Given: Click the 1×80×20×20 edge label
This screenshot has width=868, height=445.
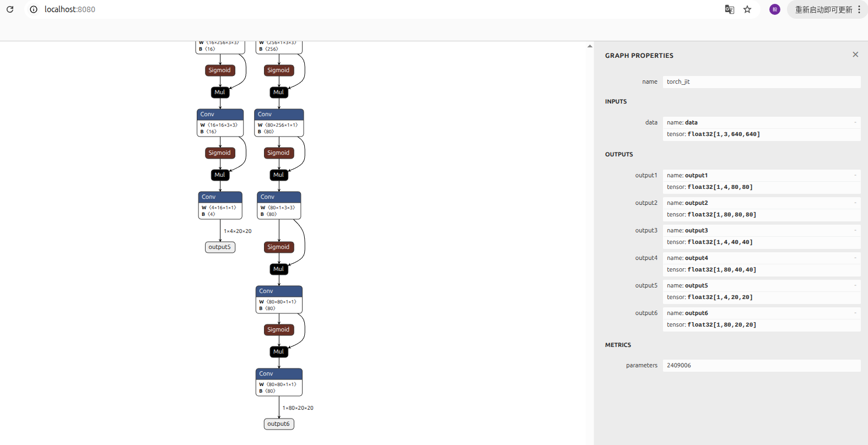Looking at the screenshot, I should click(x=298, y=408).
